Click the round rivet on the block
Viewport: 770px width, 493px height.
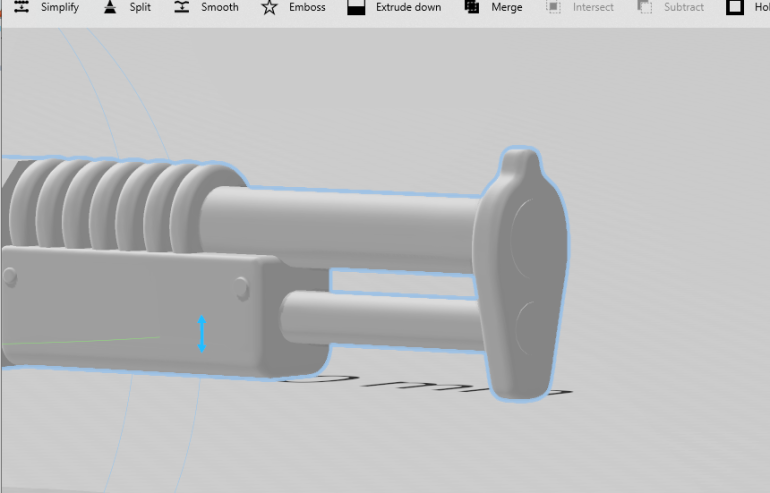pos(241,289)
